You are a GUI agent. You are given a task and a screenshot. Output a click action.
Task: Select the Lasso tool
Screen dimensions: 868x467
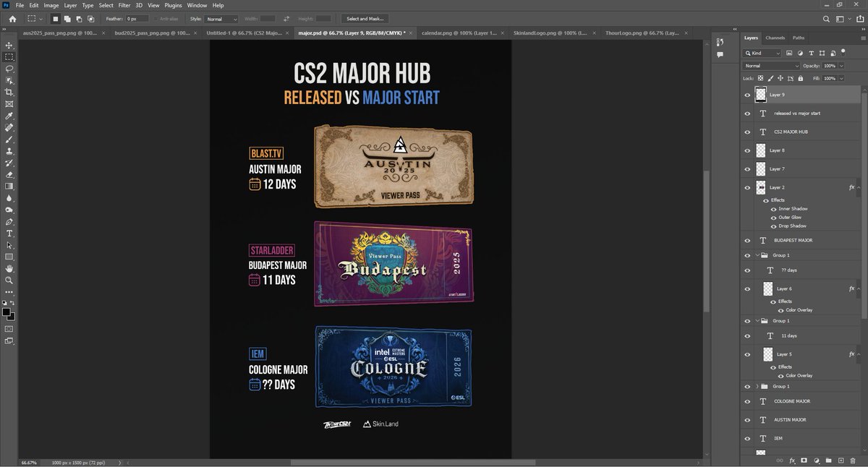click(9, 69)
